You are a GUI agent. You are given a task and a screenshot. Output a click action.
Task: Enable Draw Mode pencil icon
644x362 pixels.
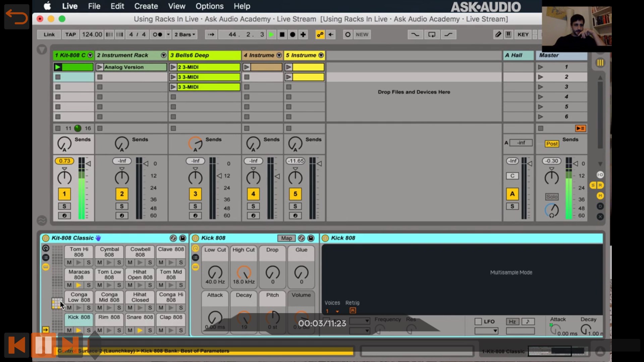[x=498, y=35]
